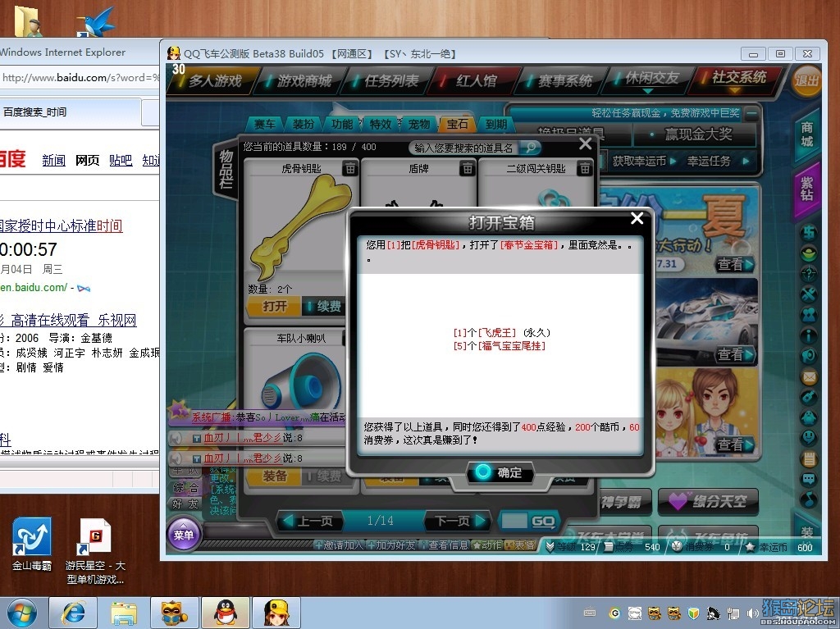Image resolution: width=840 pixels, height=629 pixels.
Task: Switch to the 功能 inventory tab
Action: (342, 125)
